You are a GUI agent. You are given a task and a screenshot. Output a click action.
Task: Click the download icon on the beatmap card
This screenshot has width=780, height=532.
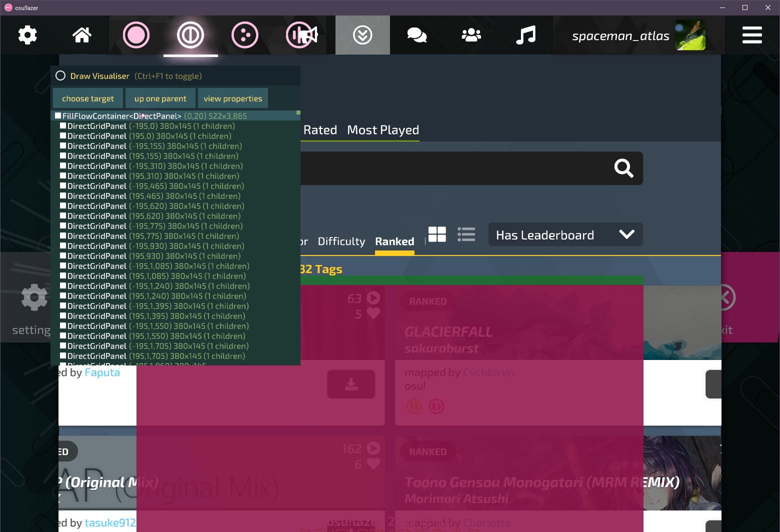351,384
